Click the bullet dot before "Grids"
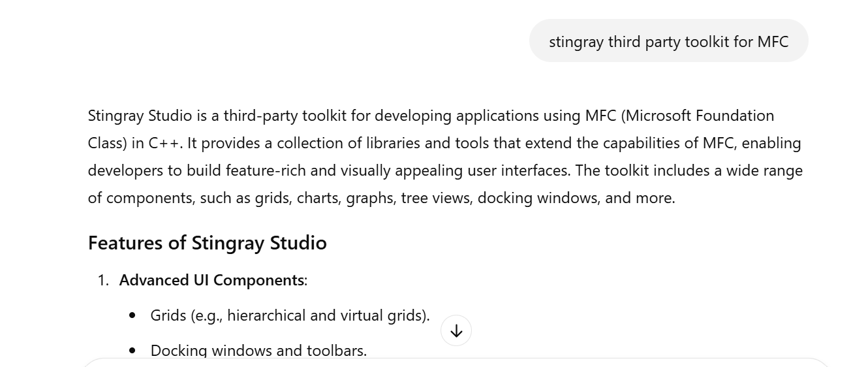 (132, 315)
